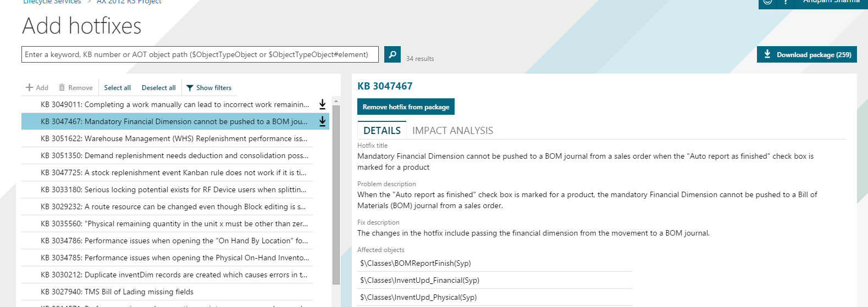Click the Download package (259) button

click(x=806, y=55)
